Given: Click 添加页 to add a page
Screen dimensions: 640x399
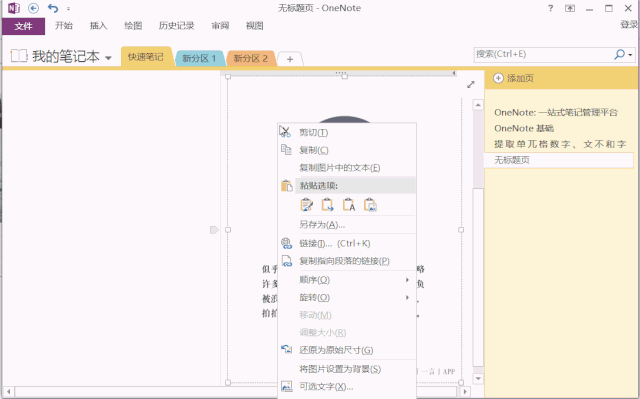Looking at the screenshot, I should click(513, 78).
